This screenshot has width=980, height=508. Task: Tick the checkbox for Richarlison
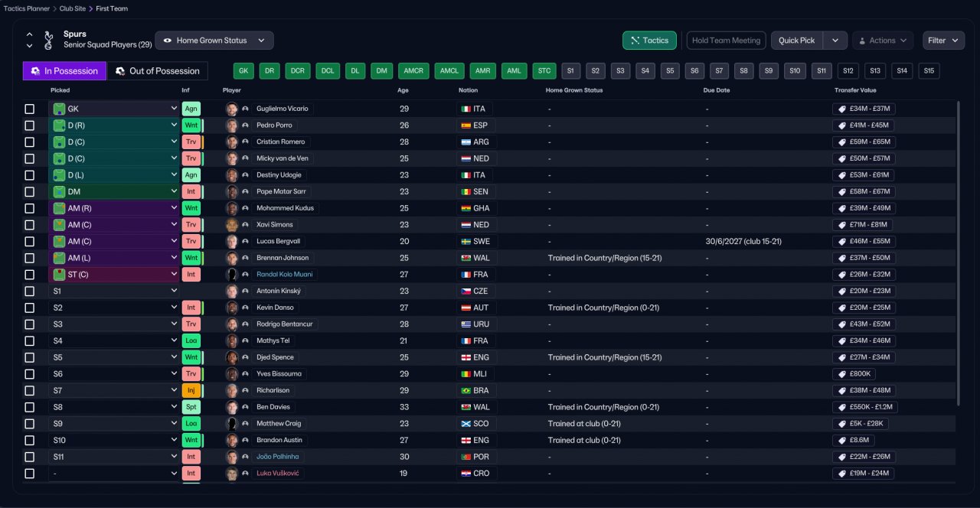tap(30, 391)
